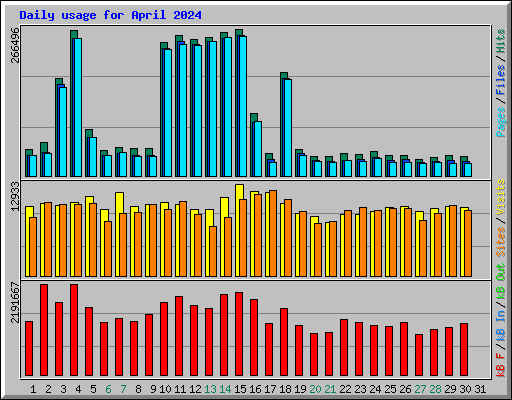Click the 2191667 kB axis label
This screenshot has width=512, height=400.
click(15, 303)
